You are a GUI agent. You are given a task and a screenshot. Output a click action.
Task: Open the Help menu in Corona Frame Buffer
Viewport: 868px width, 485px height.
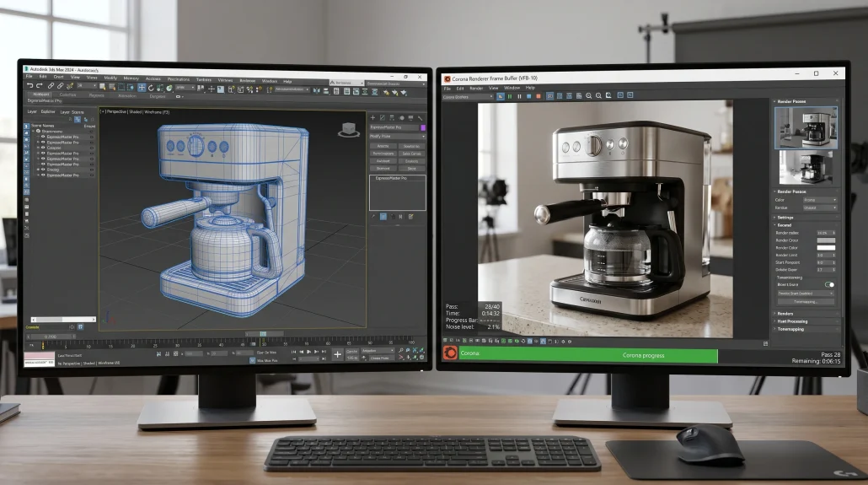530,88
